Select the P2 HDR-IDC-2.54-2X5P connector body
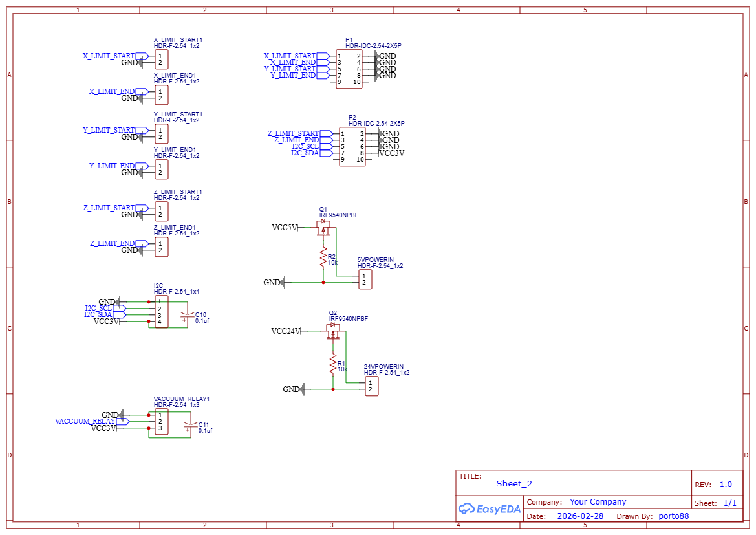This screenshot has width=756, height=535. click(x=352, y=147)
